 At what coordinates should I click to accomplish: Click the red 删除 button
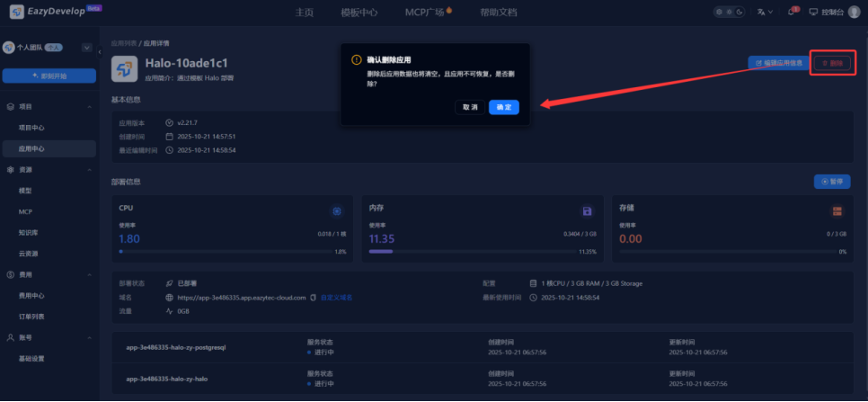pyautogui.click(x=832, y=63)
